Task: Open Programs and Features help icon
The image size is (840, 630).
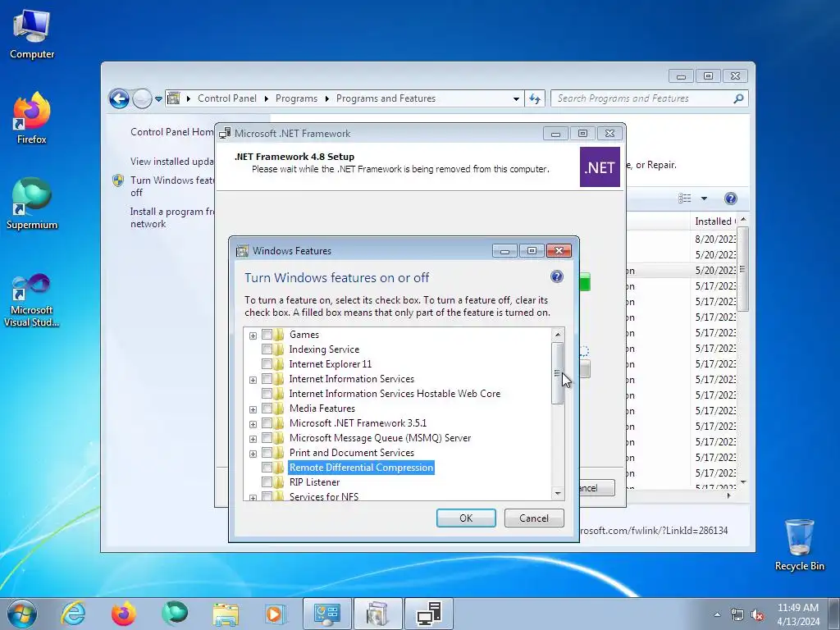Action: pos(730,199)
